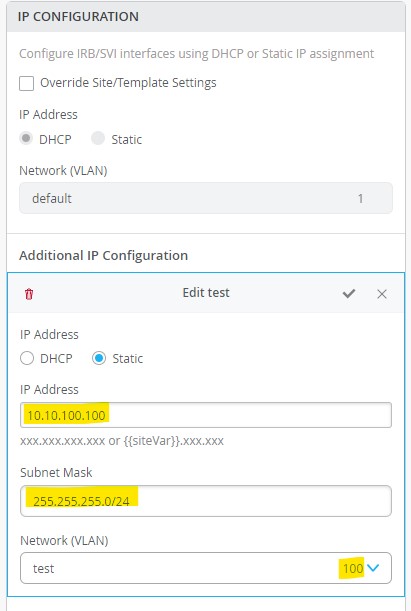Click the Edit test panel title

(x=206, y=293)
